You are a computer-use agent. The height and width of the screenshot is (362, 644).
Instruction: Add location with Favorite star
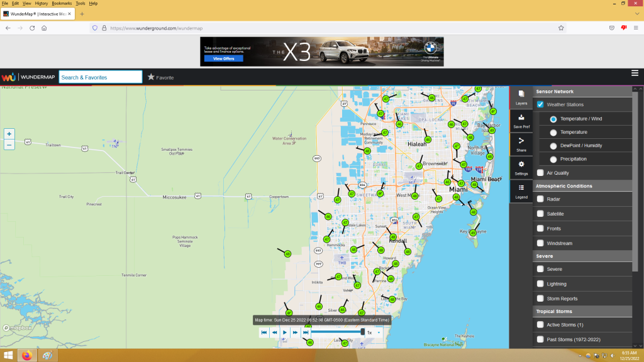[x=160, y=77]
